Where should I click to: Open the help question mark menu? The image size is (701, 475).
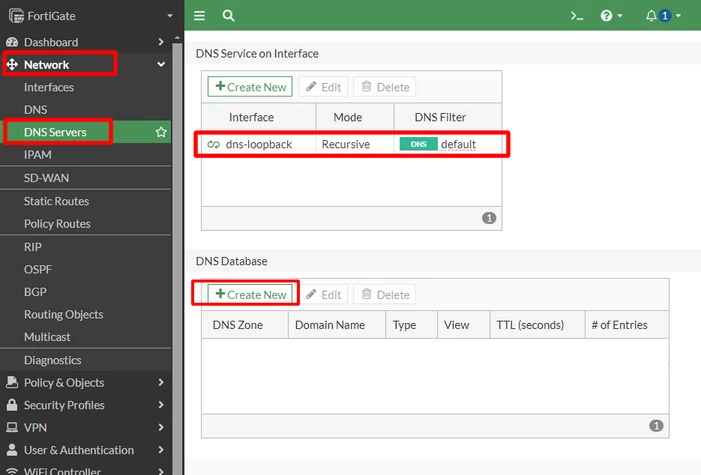click(x=606, y=16)
